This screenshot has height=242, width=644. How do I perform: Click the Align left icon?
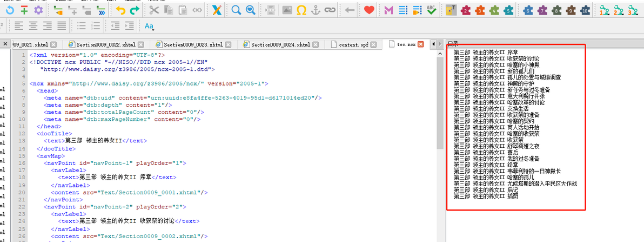click(19, 26)
